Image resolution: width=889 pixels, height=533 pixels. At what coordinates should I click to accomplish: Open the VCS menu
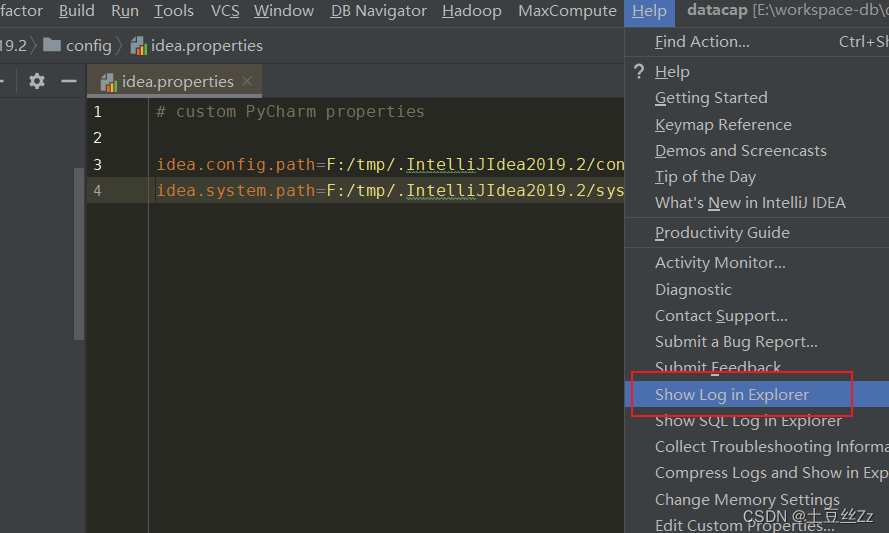225,11
